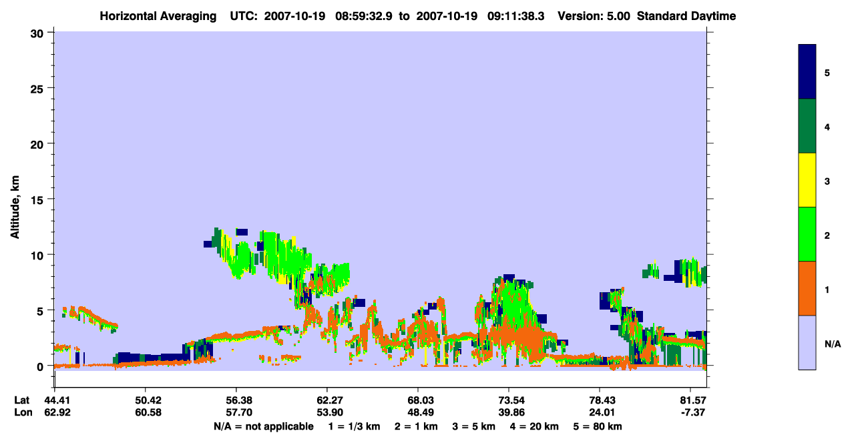Click the altitude tick label '15'
The height and width of the screenshot is (445, 868).
pyautogui.click(x=39, y=199)
